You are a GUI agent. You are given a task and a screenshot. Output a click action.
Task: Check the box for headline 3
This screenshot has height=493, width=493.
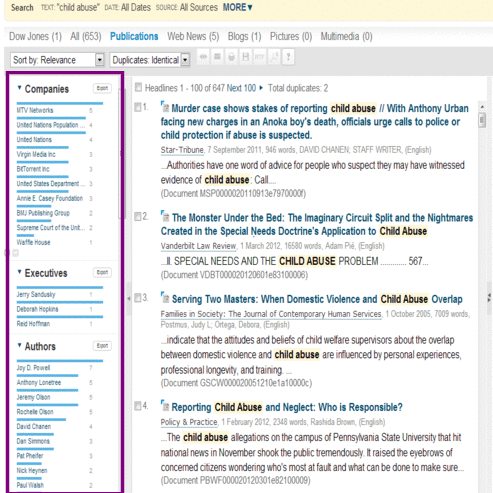[137, 298]
